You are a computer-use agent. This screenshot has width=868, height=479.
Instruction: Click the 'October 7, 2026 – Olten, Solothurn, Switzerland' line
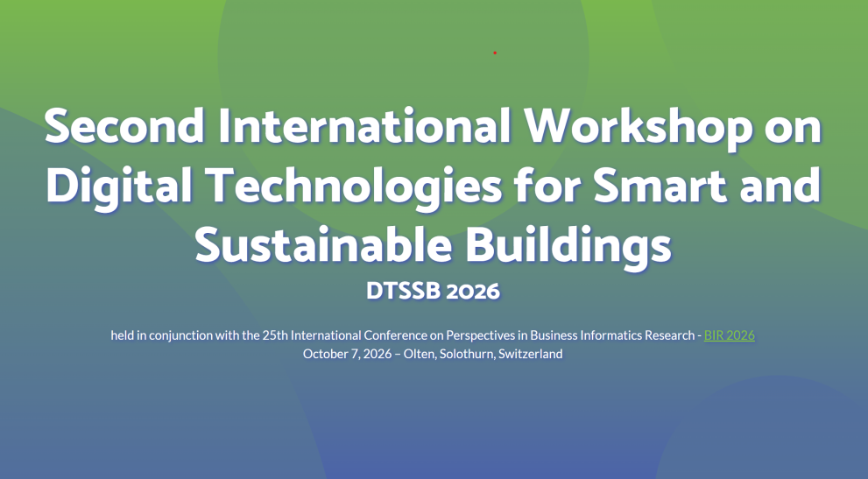coord(433,354)
